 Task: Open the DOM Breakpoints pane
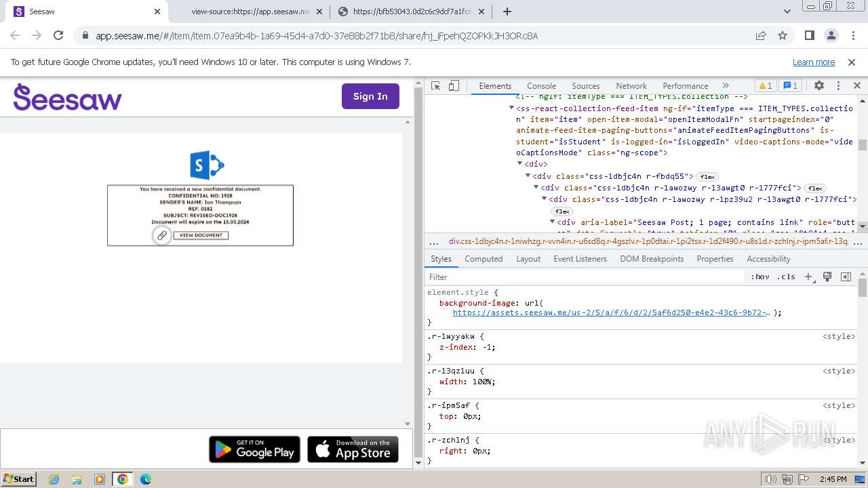(x=653, y=259)
